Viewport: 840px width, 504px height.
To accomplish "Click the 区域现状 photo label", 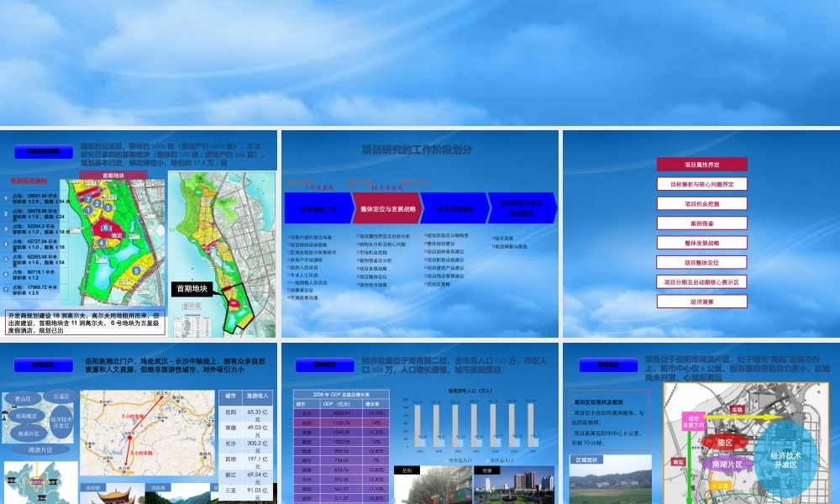I will click(x=586, y=459).
